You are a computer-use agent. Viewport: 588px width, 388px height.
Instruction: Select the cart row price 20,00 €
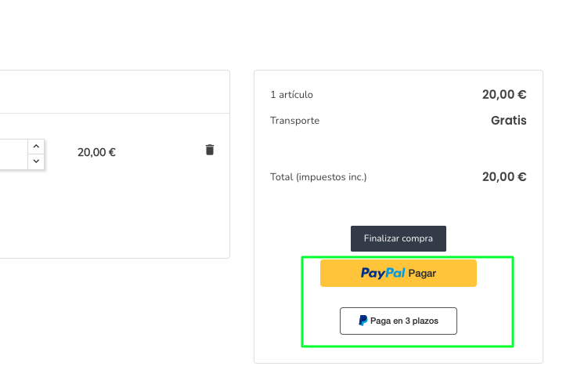[x=96, y=152]
